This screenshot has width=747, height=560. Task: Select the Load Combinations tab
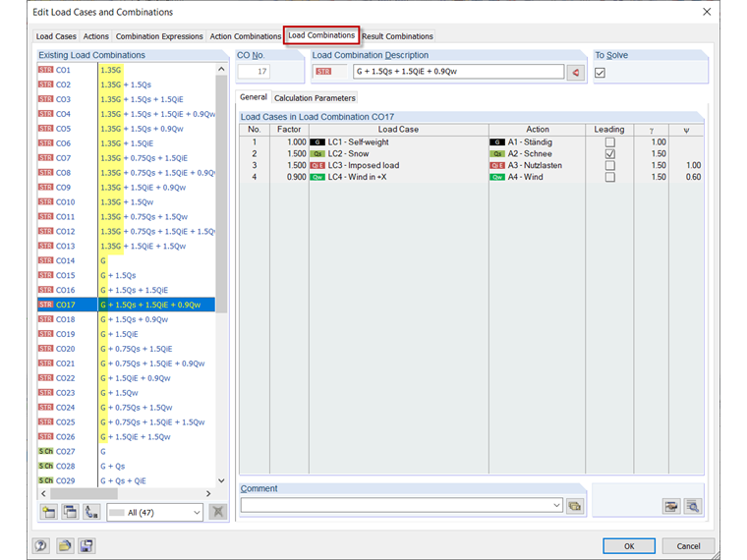[x=321, y=35]
